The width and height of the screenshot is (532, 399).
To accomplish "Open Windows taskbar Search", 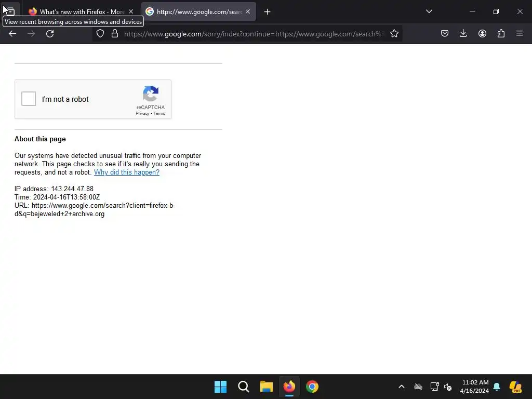I will 243,387.
